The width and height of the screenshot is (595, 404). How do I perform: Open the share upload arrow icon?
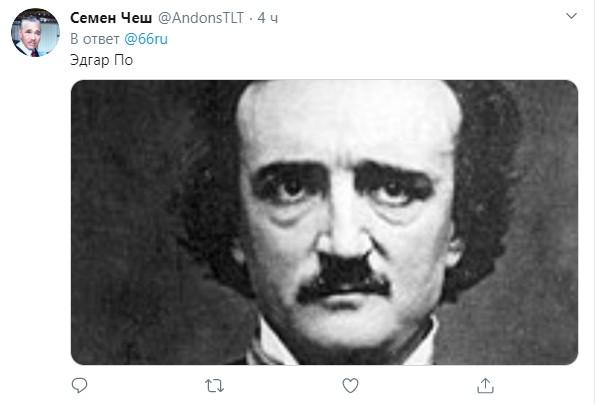tap(485, 385)
